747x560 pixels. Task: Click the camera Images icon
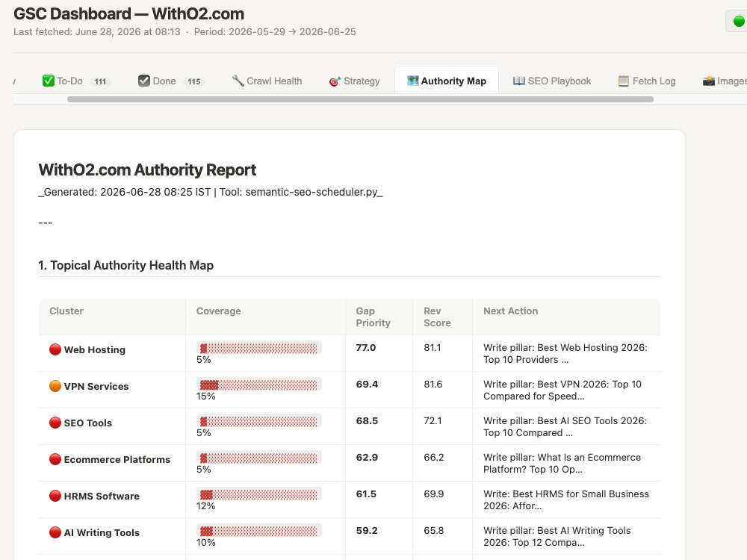pos(708,81)
